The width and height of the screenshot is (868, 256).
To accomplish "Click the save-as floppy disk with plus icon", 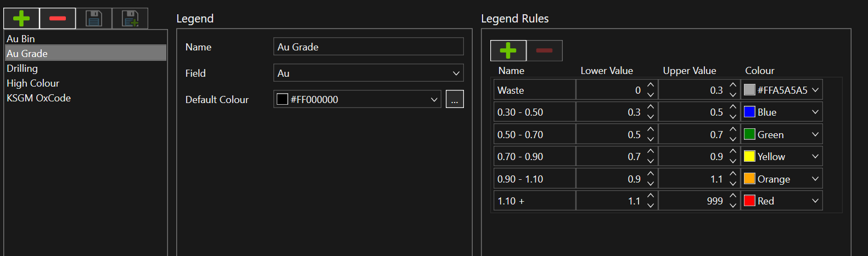I will 130,19.
